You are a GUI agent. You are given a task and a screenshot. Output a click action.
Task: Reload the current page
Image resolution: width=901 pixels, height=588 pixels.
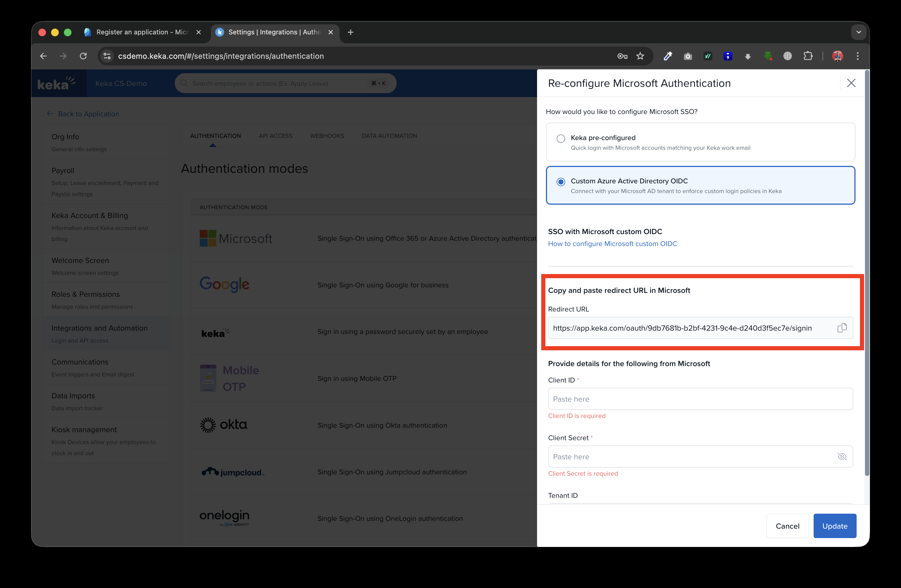[83, 56]
